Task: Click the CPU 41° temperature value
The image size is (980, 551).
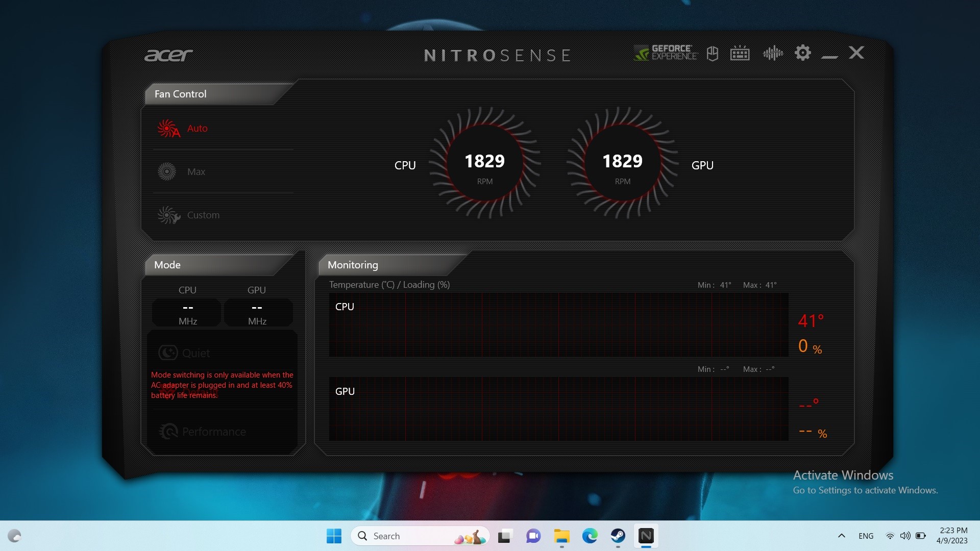Action: click(x=811, y=321)
